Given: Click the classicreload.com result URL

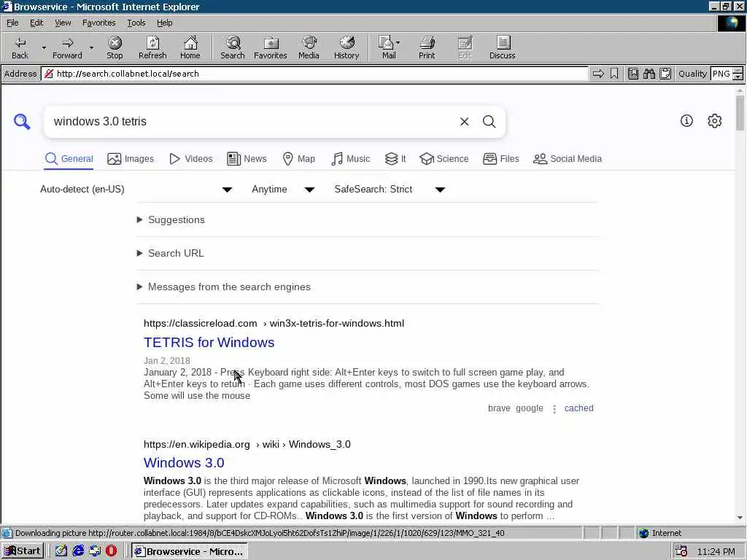Looking at the screenshot, I should [274, 323].
